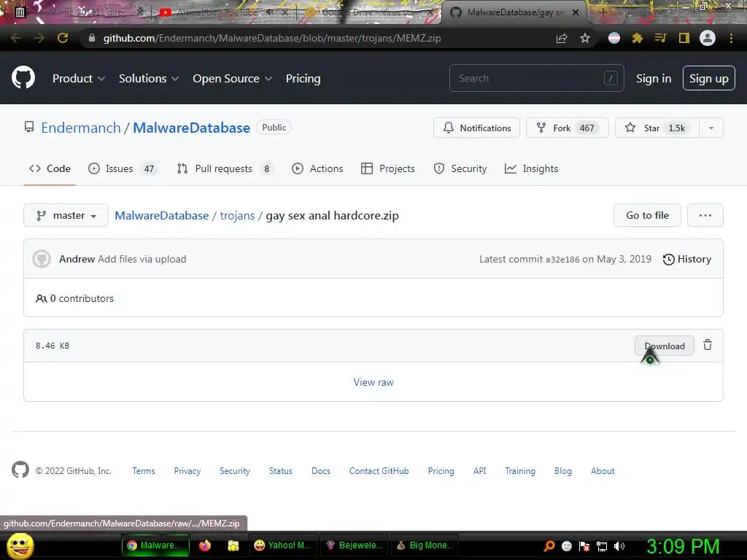Open the browser profile avatar icon
Image resolution: width=747 pixels, height=560 pixels.
pyautogui.click(x=708, y=38)
